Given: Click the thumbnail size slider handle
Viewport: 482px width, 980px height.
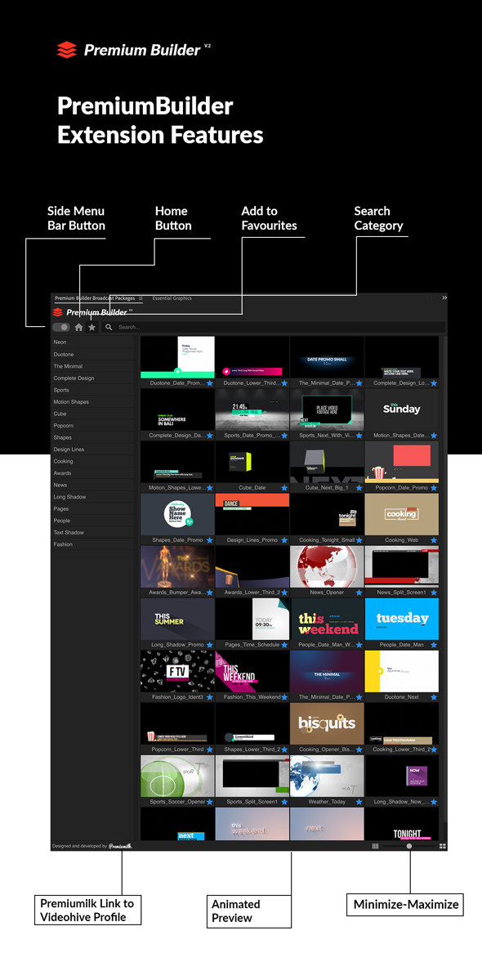Looking at the screenshot, I should coord(409,846).
